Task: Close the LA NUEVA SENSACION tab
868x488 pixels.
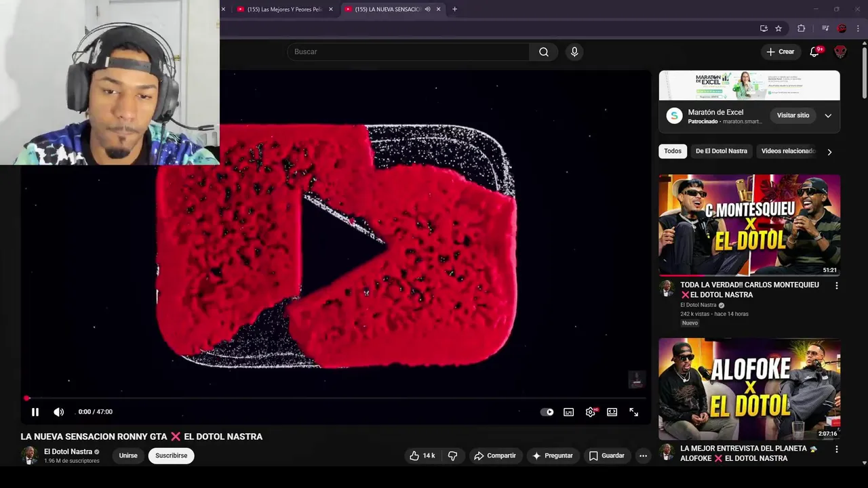Action: [439, 9]
